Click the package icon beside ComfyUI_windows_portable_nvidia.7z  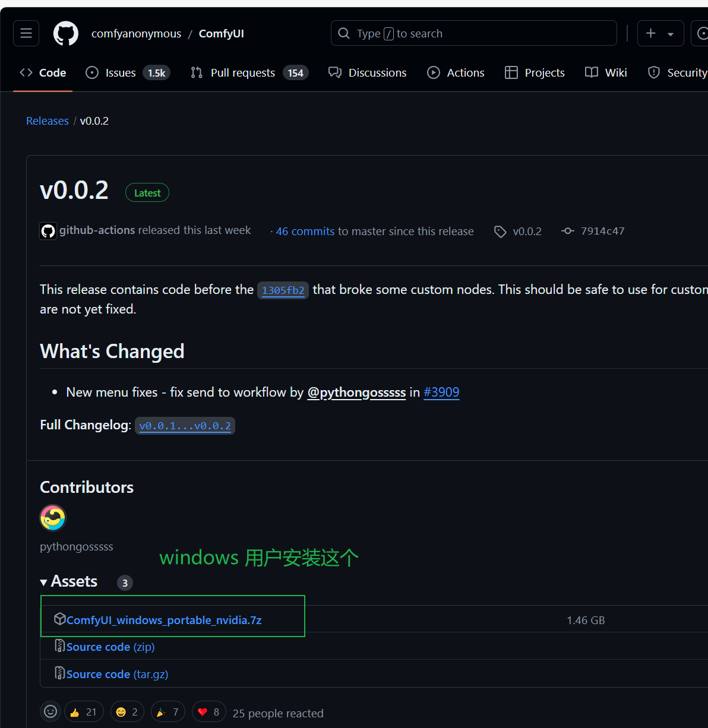coord(59,619)
